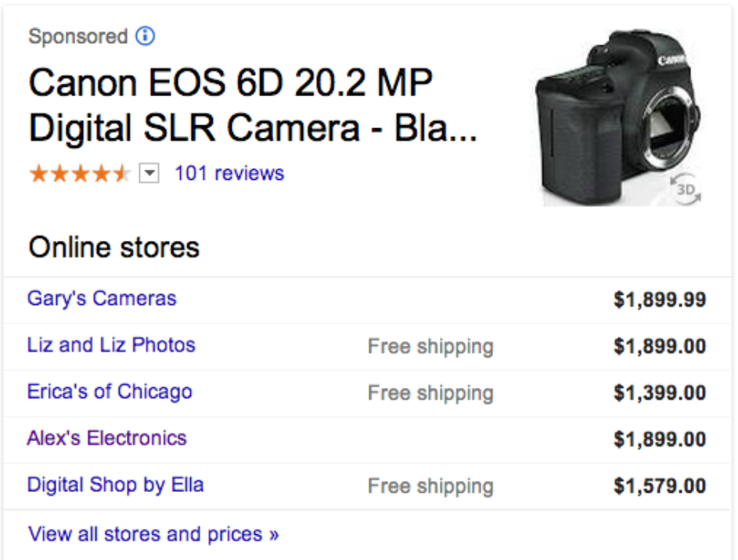The height and width of the screenshot is (560, 738).
Task: Open the 101 reviews link
Action: [229, 174]
